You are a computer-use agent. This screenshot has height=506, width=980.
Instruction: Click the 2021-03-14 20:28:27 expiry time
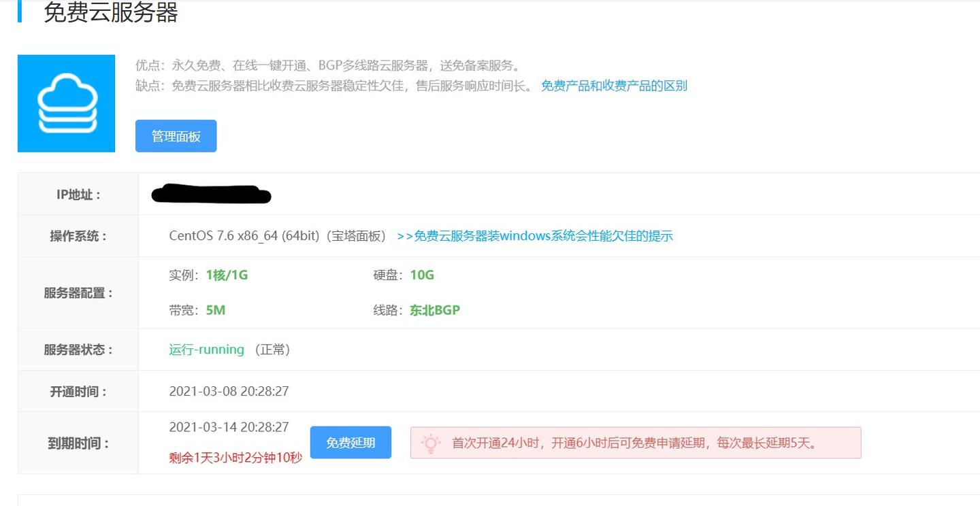tap(229, 427)
